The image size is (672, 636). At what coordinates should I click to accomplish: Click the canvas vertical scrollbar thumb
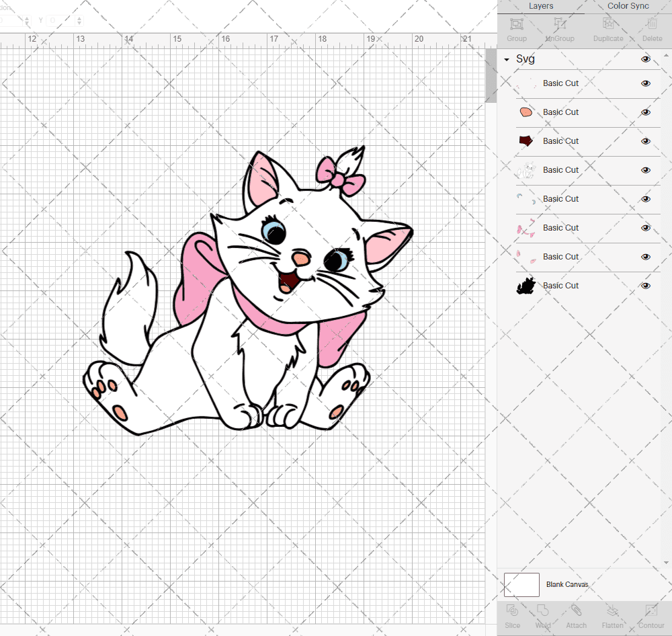click(x=491, y=75)
